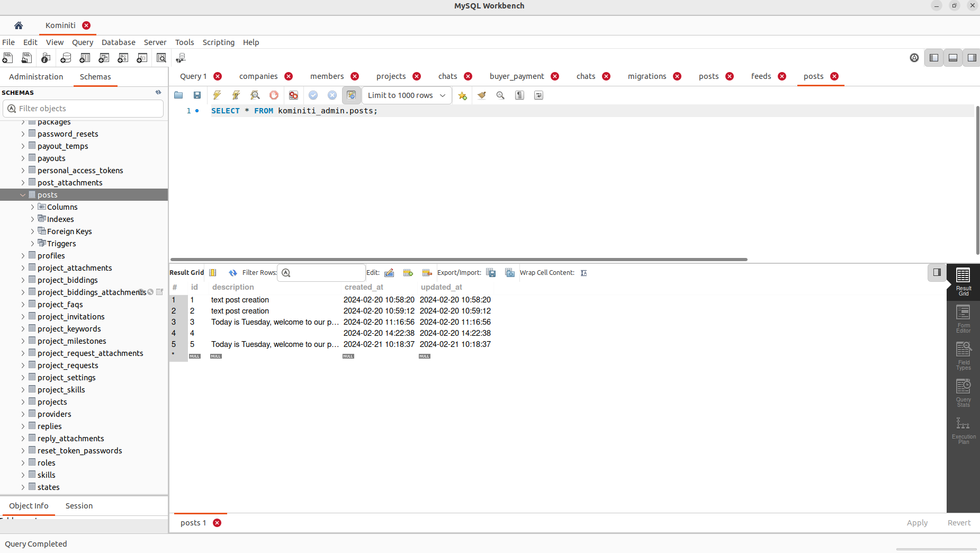The height and width of the screenshot is (553, 980).
Task: Toggle the bottom output panel visibility
Action: [953, 58]
